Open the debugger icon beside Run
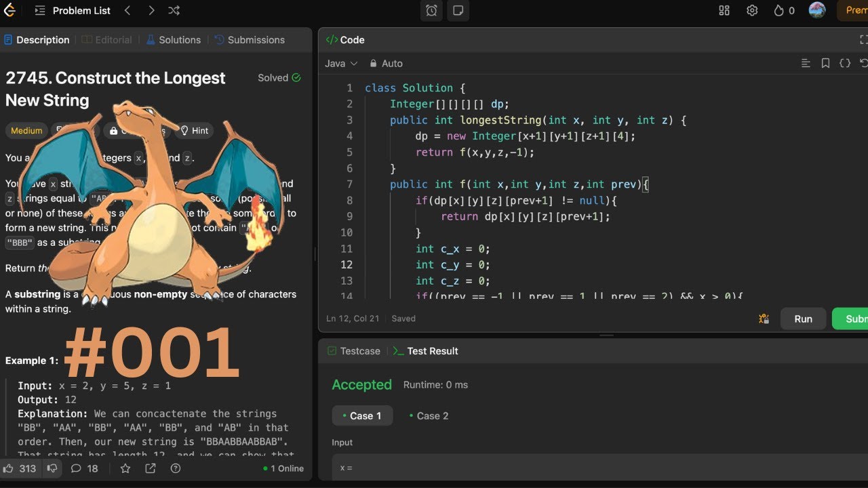This screenshot has height=488, width=868. point(764,319)
